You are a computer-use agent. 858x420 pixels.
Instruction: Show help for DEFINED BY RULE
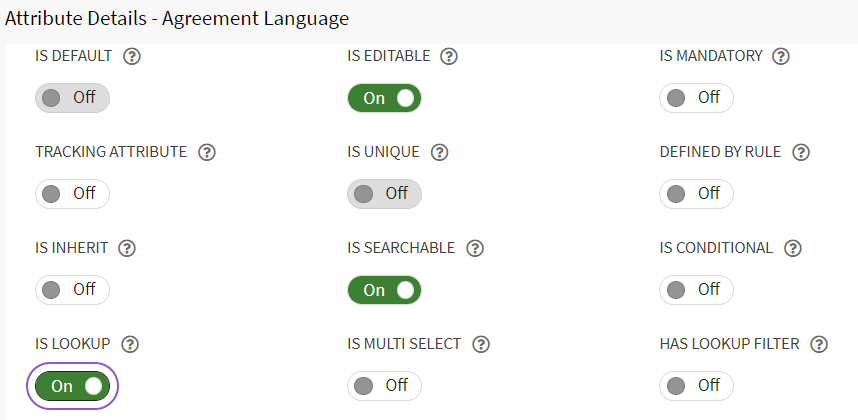800,152
